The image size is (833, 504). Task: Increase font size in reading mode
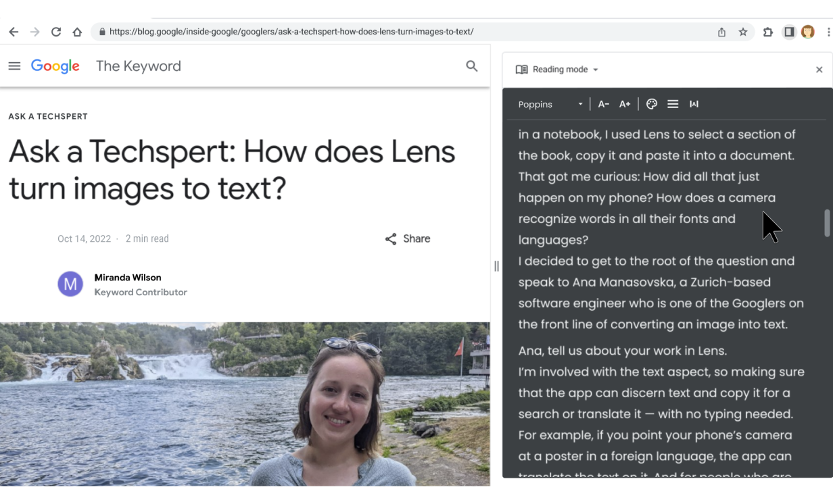click(625, 104)
